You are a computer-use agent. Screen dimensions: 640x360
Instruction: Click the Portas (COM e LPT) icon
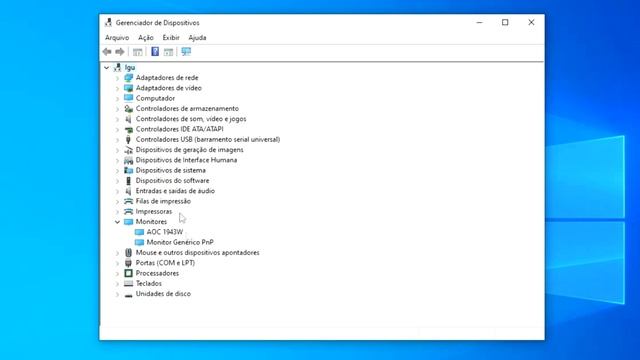pyautogui.click(x=129, y=263)
